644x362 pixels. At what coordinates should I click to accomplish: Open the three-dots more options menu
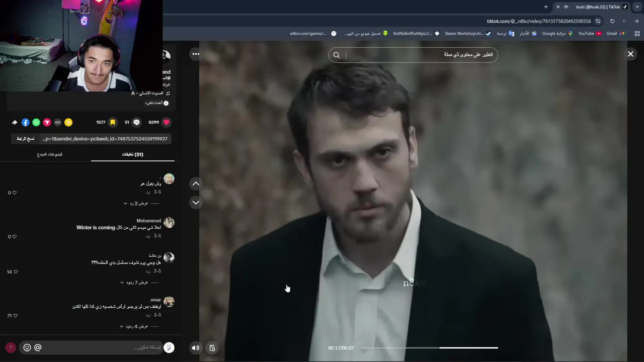pos(196,54)
